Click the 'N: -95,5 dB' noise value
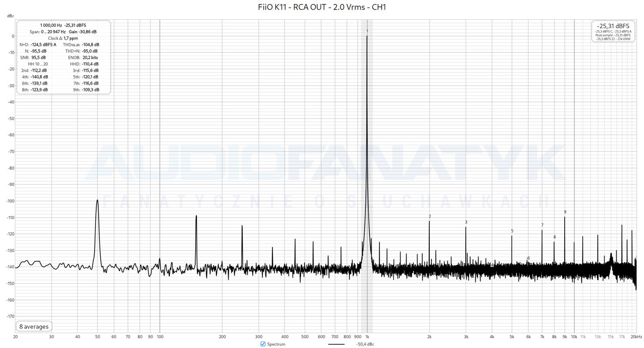 (x=35, y=51)
